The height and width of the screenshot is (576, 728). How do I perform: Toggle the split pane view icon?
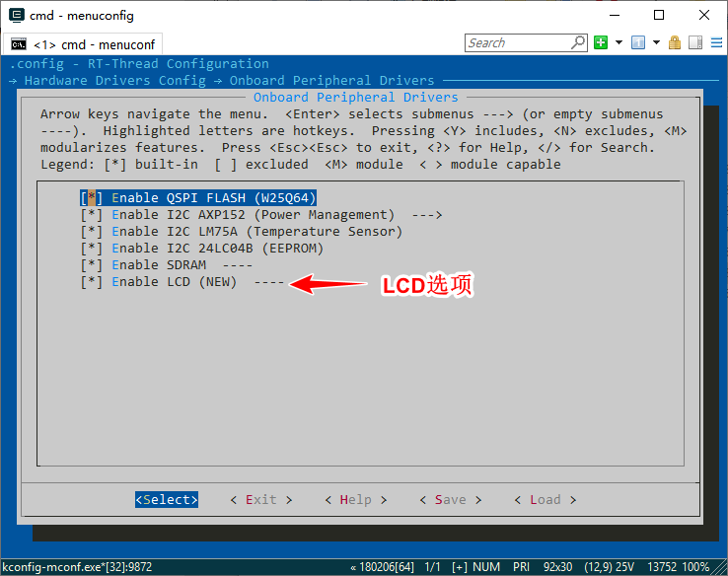pos(694,42)
